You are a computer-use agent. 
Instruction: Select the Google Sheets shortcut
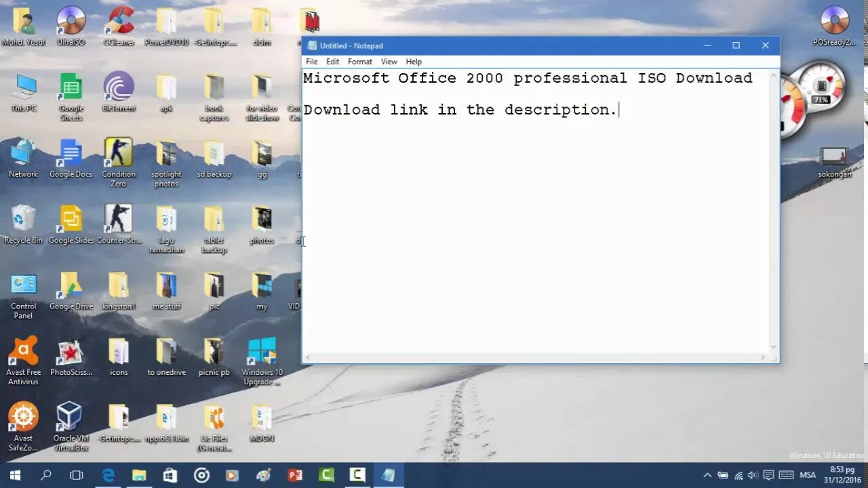click(71, 97)
